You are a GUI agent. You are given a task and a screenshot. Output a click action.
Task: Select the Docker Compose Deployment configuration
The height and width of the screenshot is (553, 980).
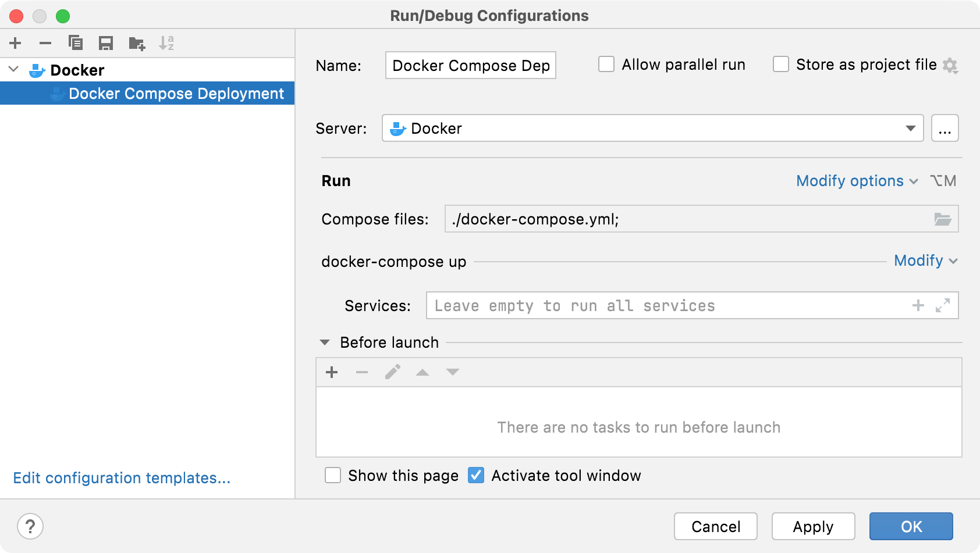tap(147, 93)
